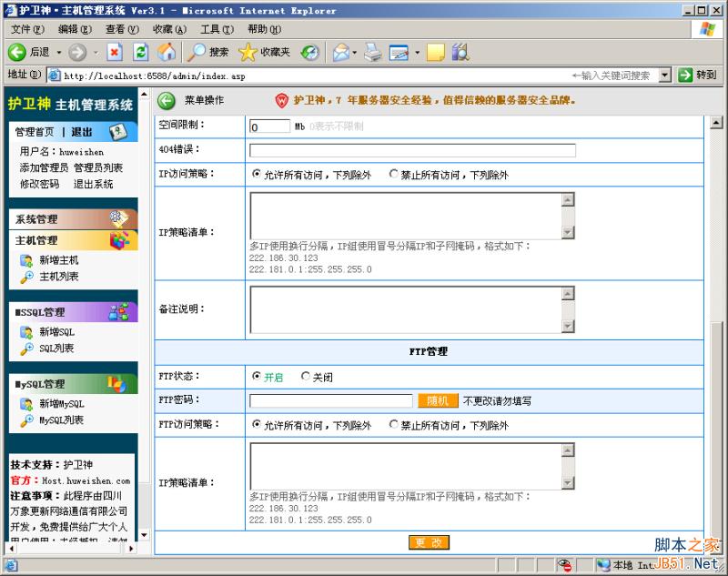This screenshot has width=728, height=576.
Task: Click the 退出系统 link
Action: 94,184
